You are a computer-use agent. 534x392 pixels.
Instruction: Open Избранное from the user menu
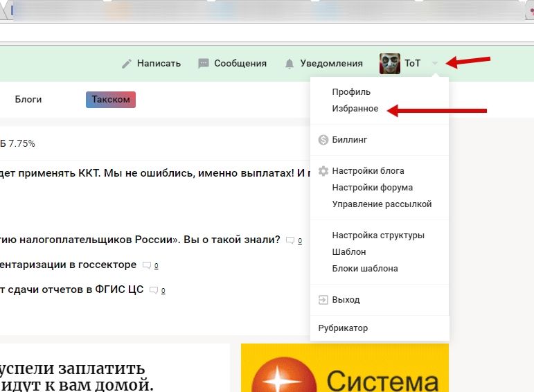pyautogui.click(x=355, y=109)
